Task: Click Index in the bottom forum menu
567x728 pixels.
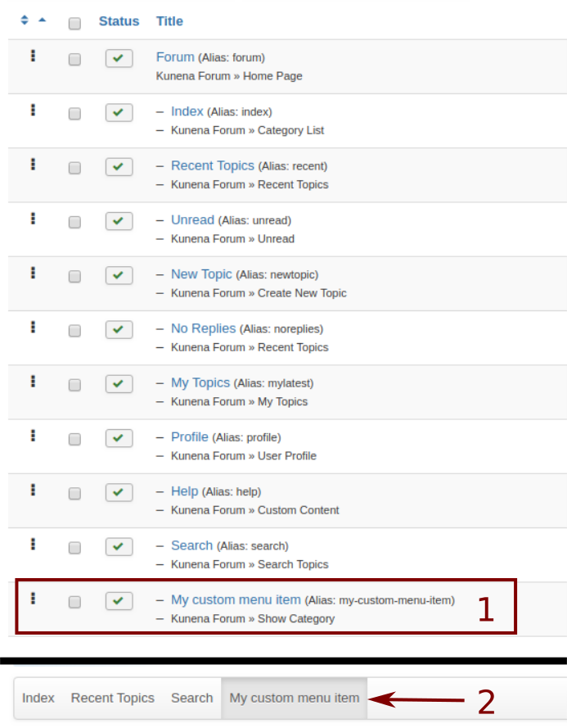Action: (38, 698)
